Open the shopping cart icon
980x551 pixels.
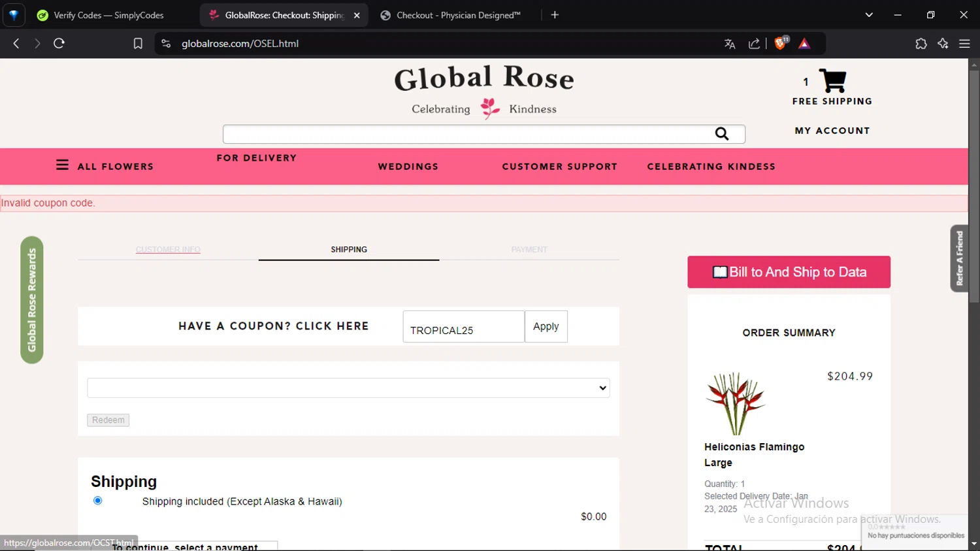pos(832,81)
